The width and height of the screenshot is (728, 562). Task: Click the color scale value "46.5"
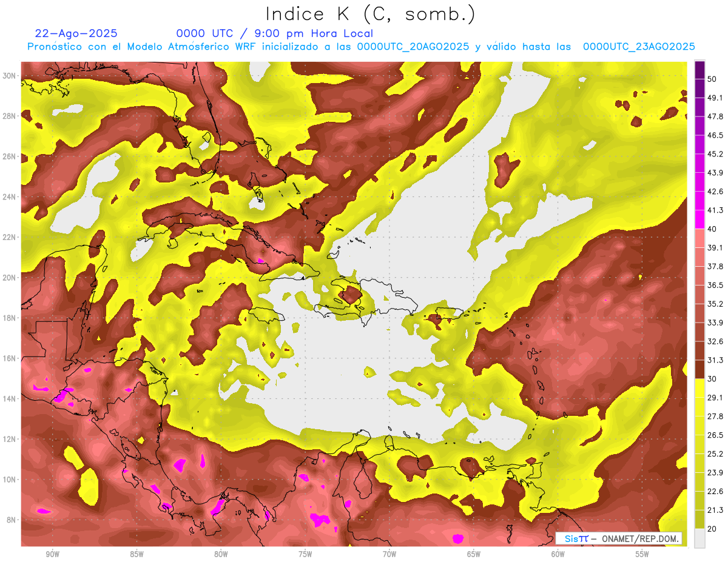(716, 135)
